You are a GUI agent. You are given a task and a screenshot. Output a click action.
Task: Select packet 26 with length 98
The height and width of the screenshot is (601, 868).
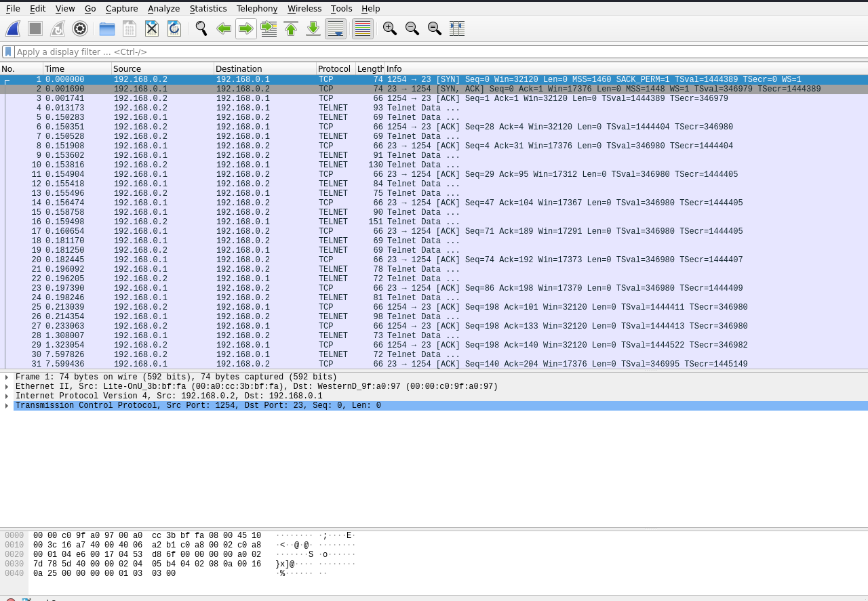(x=434, y=317)
